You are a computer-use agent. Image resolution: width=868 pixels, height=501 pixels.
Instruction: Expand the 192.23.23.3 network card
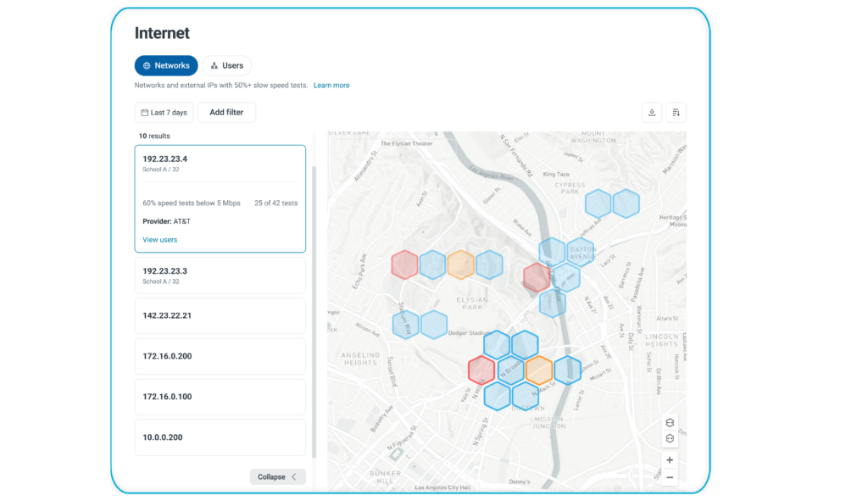coord(220,276)
